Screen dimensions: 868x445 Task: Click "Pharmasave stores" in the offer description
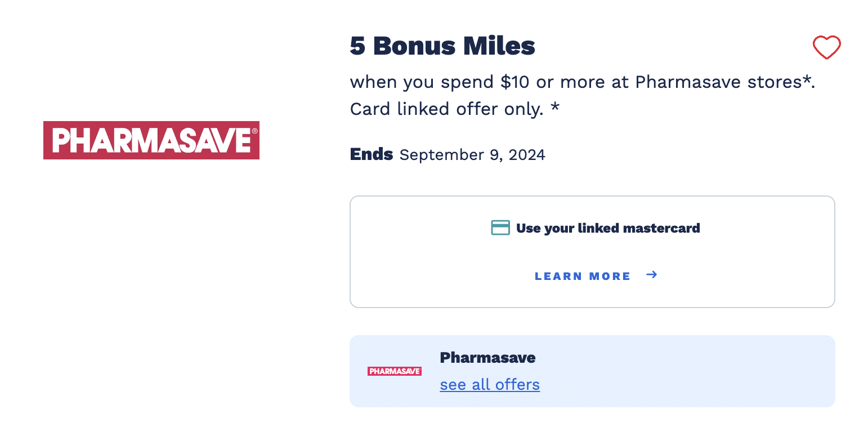pos(718,82)
